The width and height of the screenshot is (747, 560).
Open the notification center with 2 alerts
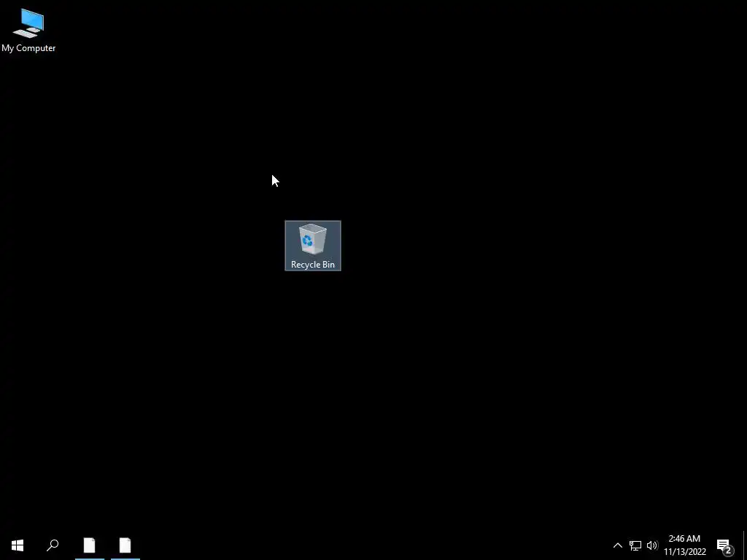724,545
